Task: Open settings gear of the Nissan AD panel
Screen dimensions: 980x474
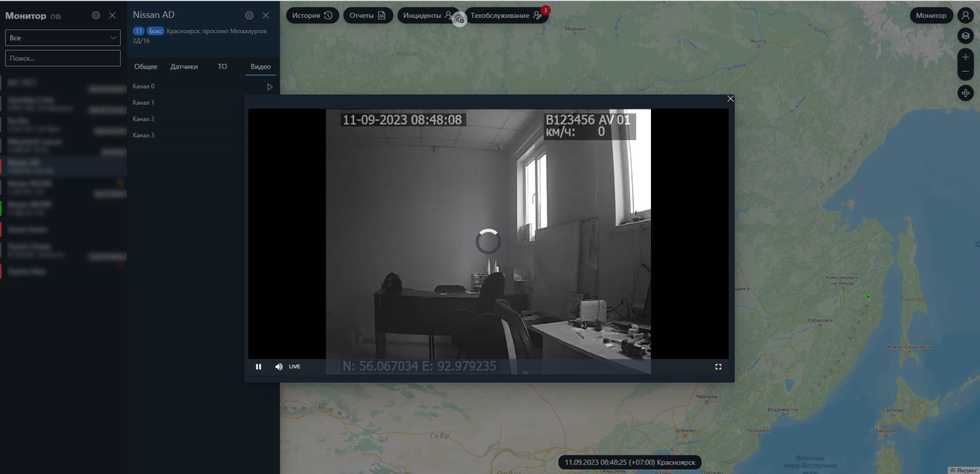Action: (250, 15)
